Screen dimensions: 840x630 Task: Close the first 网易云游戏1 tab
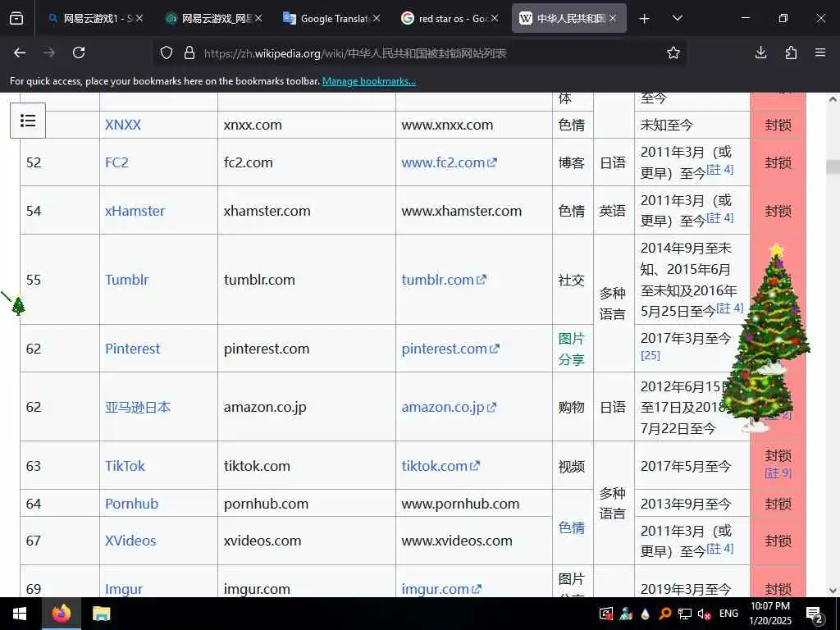tap(139, 18)
